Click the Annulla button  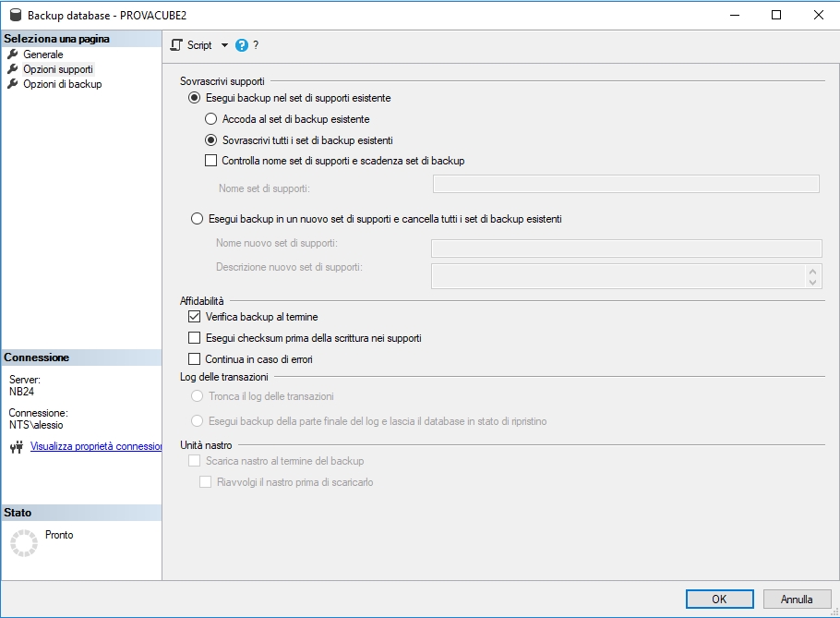[797, 599]
